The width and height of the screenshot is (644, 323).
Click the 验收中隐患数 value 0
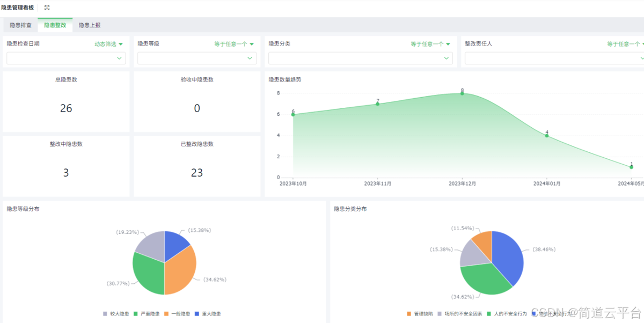click(197, 108)
